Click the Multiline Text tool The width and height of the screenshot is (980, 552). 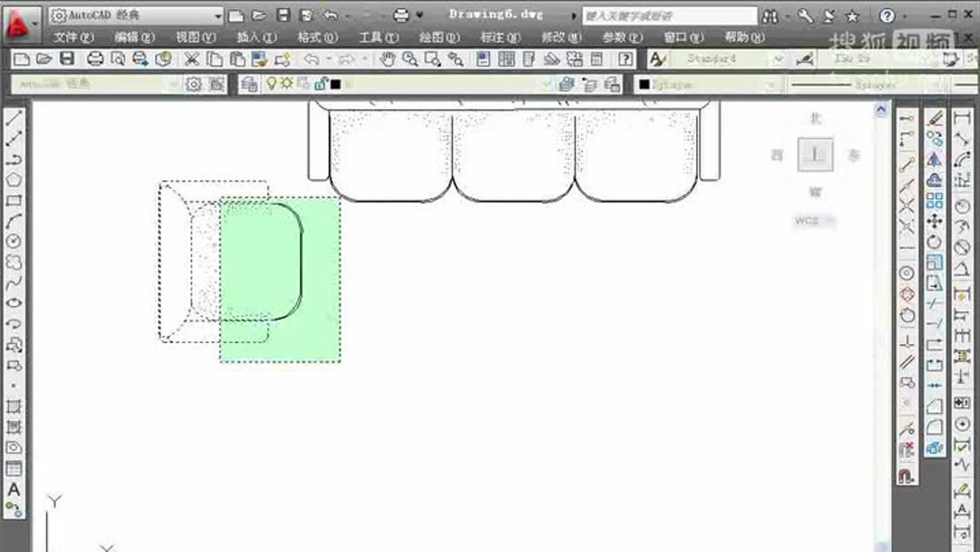(x=14, y=488)
